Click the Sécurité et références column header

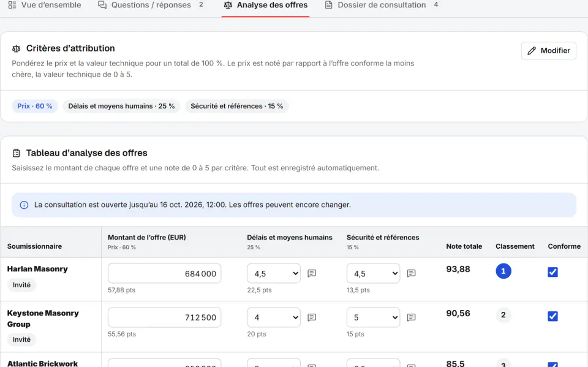click(383, 237)
